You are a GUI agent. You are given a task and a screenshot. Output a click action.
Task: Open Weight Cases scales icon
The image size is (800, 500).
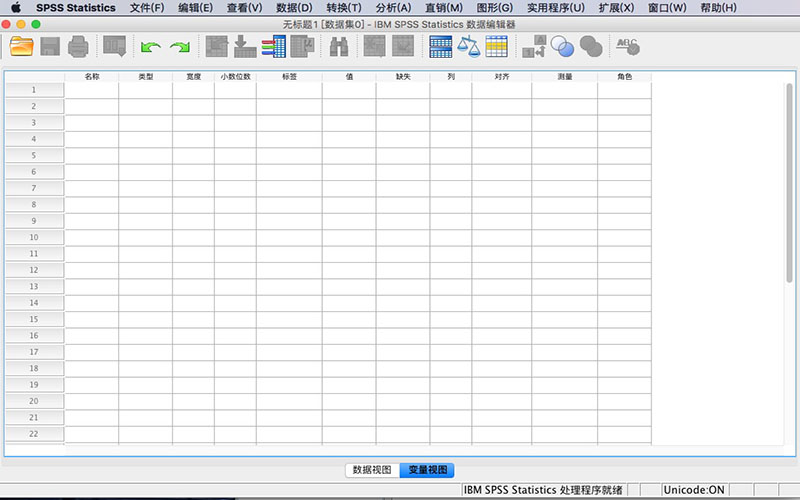pos(468,46)
